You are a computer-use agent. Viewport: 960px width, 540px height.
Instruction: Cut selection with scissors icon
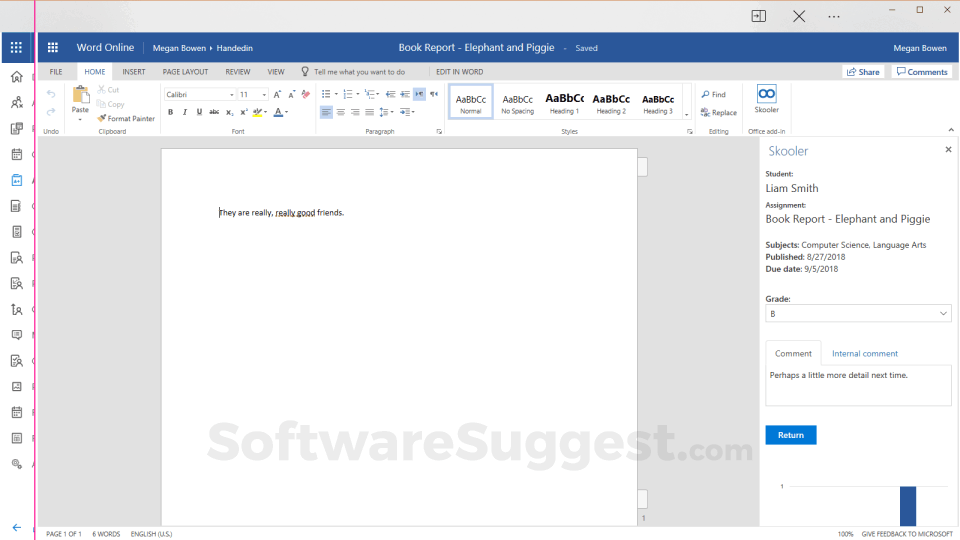[x=108, y=89]
